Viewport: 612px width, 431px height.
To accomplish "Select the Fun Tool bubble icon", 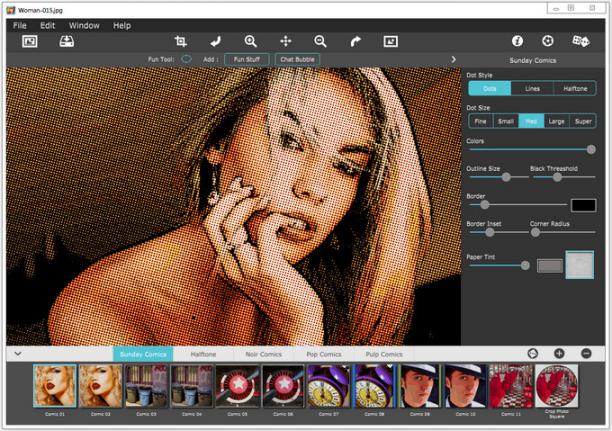I will click(187, 59).
